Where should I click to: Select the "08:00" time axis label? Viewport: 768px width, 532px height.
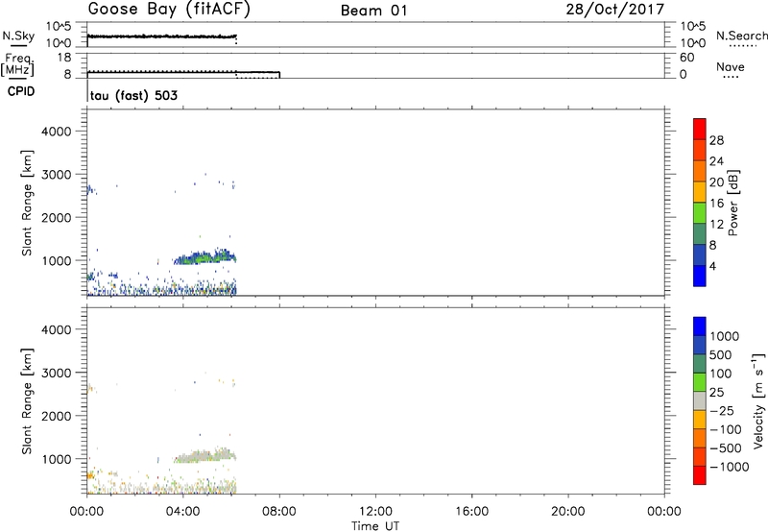pos(279,512)
